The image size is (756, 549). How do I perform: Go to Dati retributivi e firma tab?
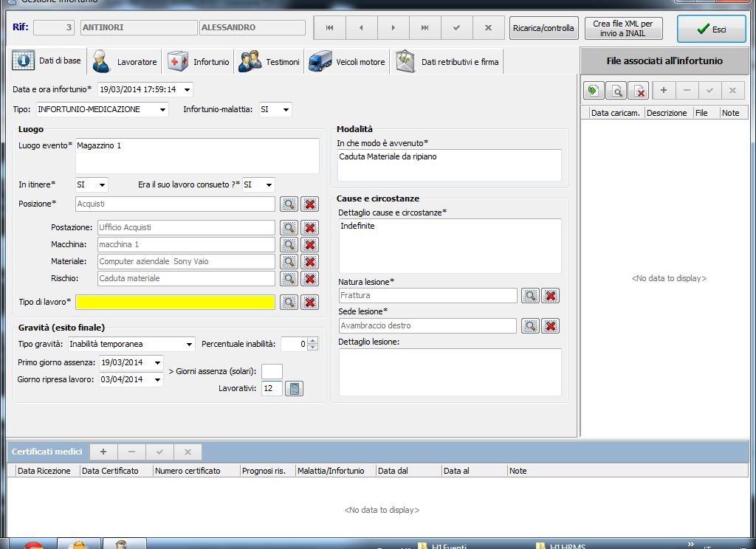click(447, 62)
